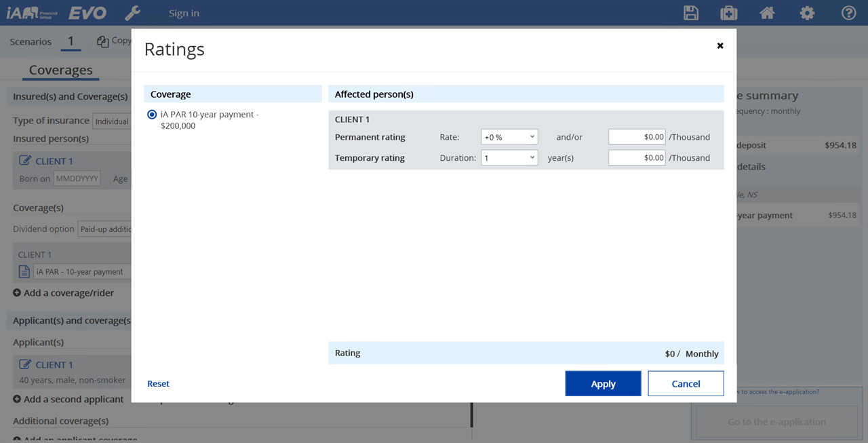The width and height of the screenshot is (868, 443).
Task: Click the Sign in menu item
Action: 184,13
